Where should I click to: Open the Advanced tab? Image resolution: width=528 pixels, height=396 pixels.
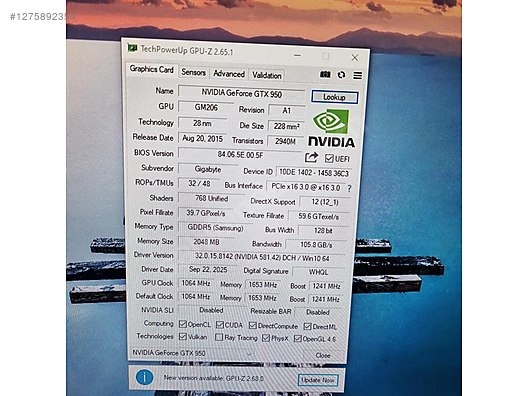pyautogui.click(x=229, y=74)
